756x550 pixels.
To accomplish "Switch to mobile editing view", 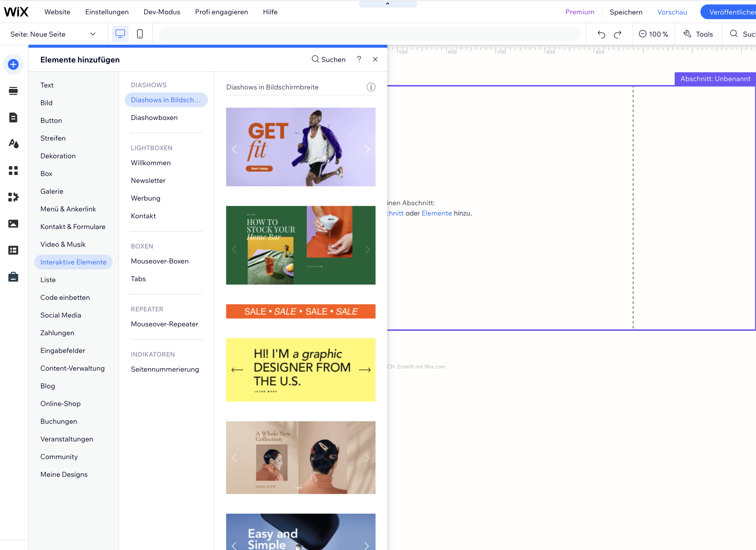I will pos(140,34).
